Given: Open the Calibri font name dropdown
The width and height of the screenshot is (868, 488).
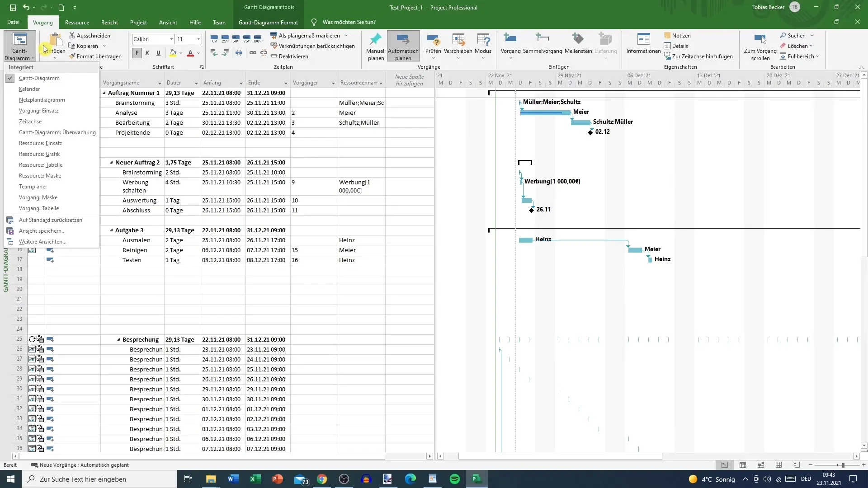Looking at the screenshot, I should 171,39.
